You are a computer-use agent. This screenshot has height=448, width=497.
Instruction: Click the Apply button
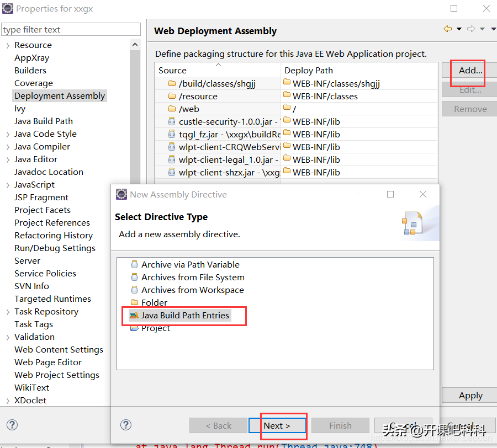pyautogui.click(x=470, y=396)
